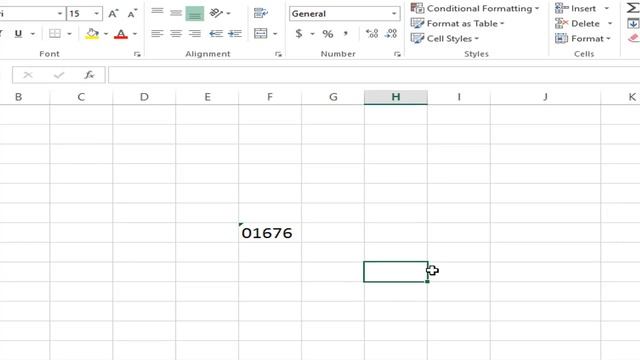This screenshot has height=360, width=640.
Task: Click the Decrease Font Size icon
Action: point(132,13)
